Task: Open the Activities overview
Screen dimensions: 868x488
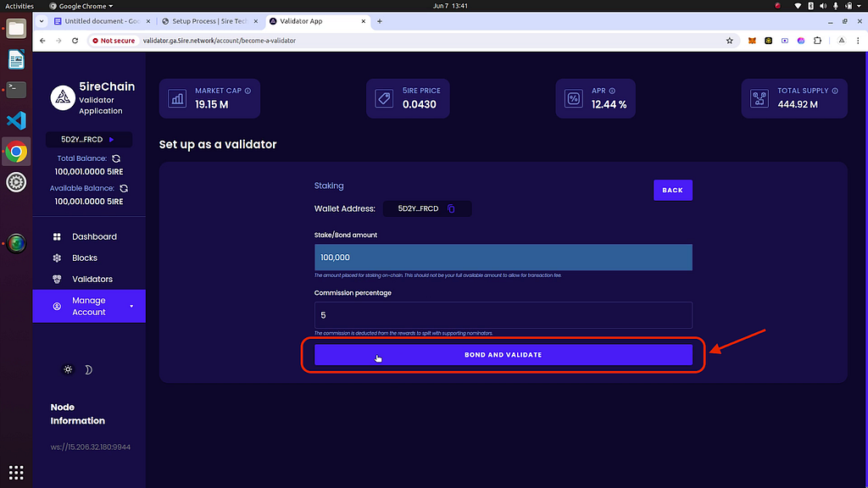Action: click(x=19, y=6)
